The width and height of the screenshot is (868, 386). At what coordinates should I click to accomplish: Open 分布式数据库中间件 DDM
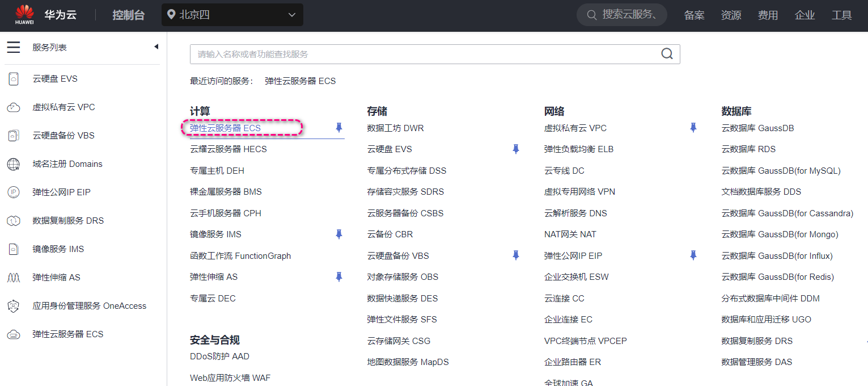tap(770, 299)
